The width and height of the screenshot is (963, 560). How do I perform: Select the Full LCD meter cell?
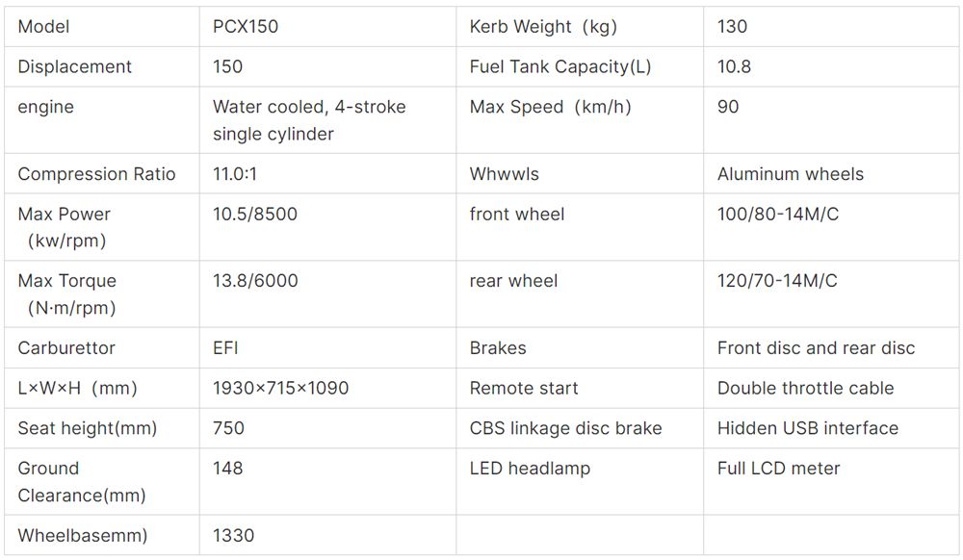[831, 481]
